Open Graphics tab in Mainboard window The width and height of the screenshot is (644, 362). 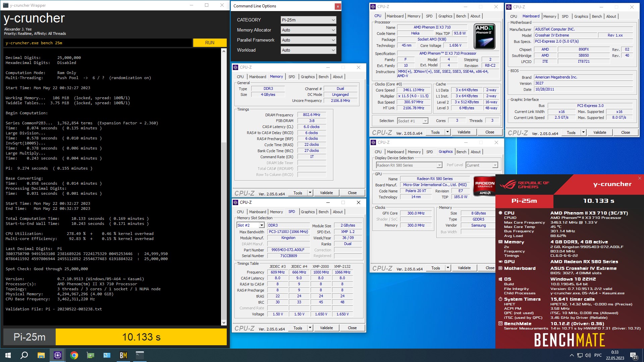click(581, 16)
